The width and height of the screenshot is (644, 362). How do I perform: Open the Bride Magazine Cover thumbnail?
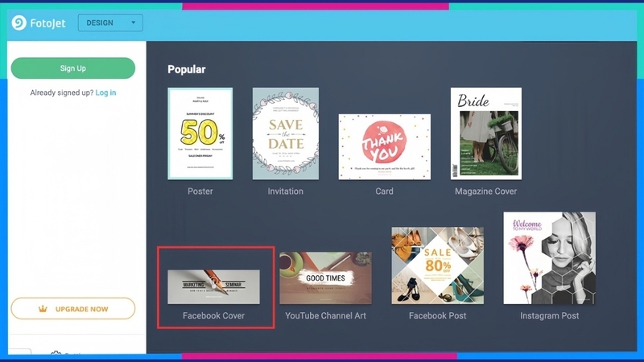coord(486,134)
